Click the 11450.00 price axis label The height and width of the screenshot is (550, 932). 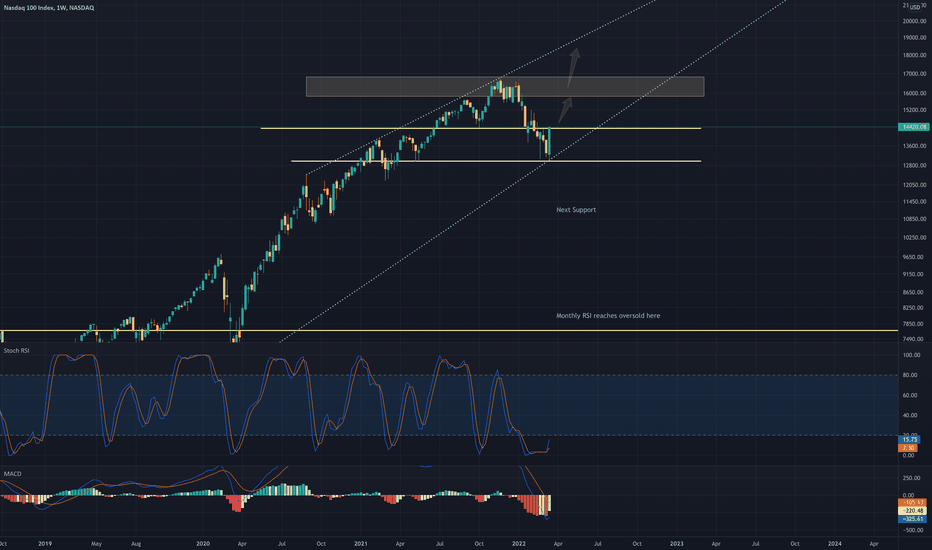click(x=915, y=202)
